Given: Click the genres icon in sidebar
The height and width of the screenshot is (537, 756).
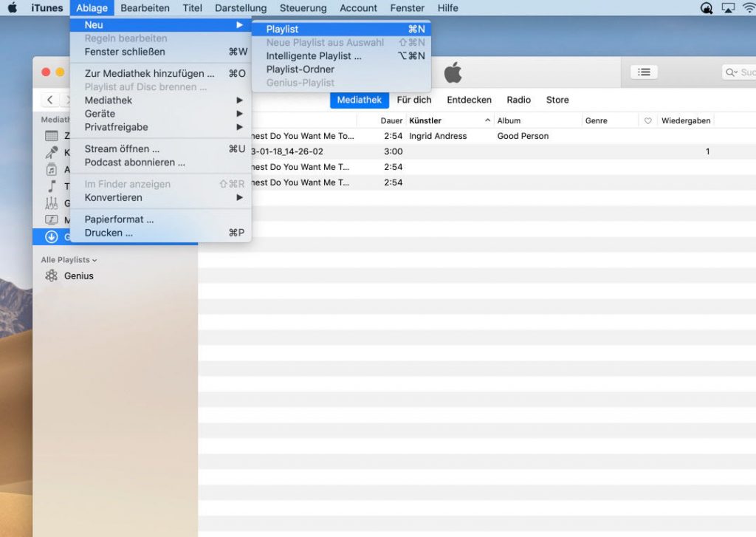Looking at the screenshot, I should click(x=52, y=203).
